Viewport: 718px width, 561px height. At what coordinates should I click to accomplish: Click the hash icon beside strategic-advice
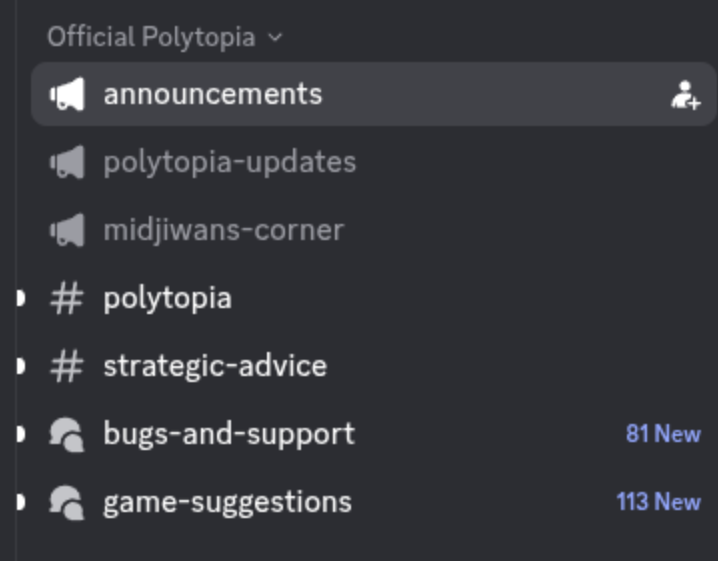[67, 366]
